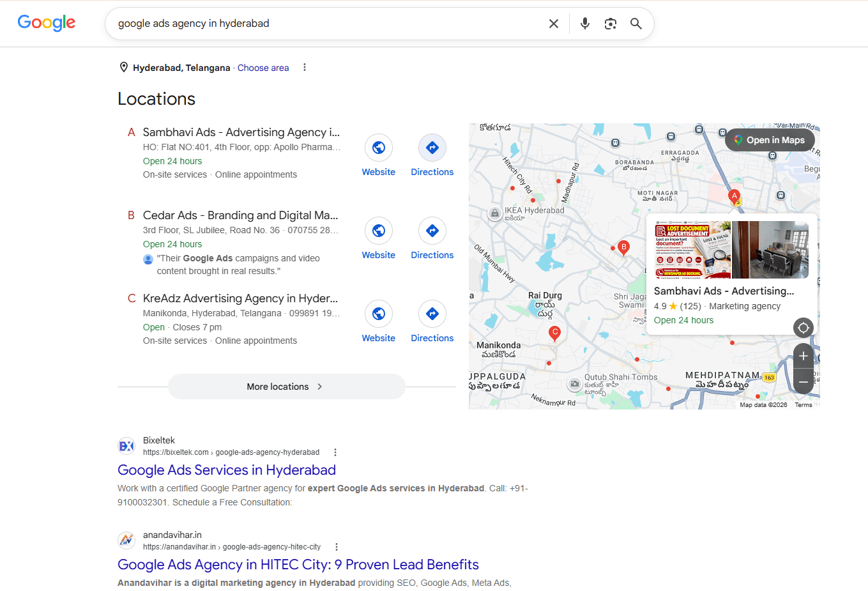
Task: Open KreAdz Advertising Agency listing title
Action: pos(241,298)
